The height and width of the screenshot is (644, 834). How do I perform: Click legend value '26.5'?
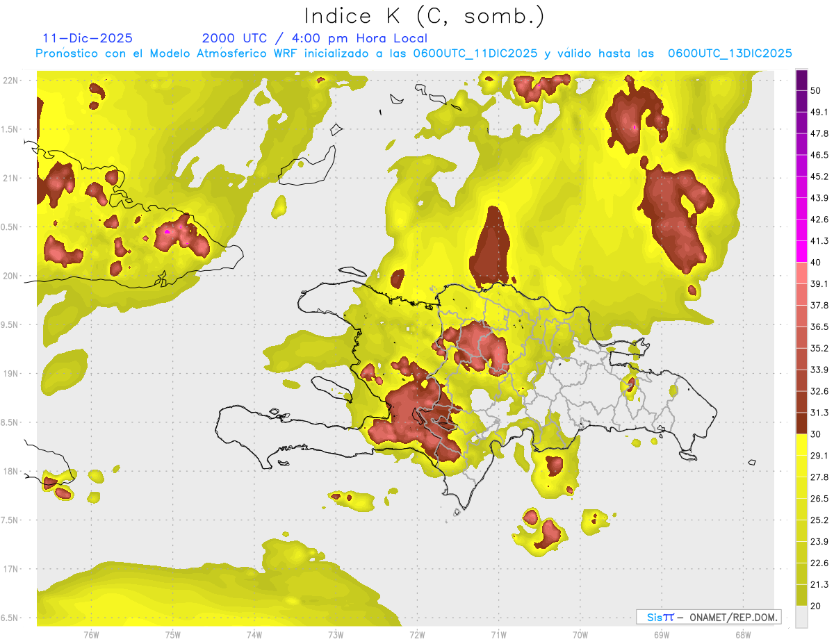(x=819, y=499)
